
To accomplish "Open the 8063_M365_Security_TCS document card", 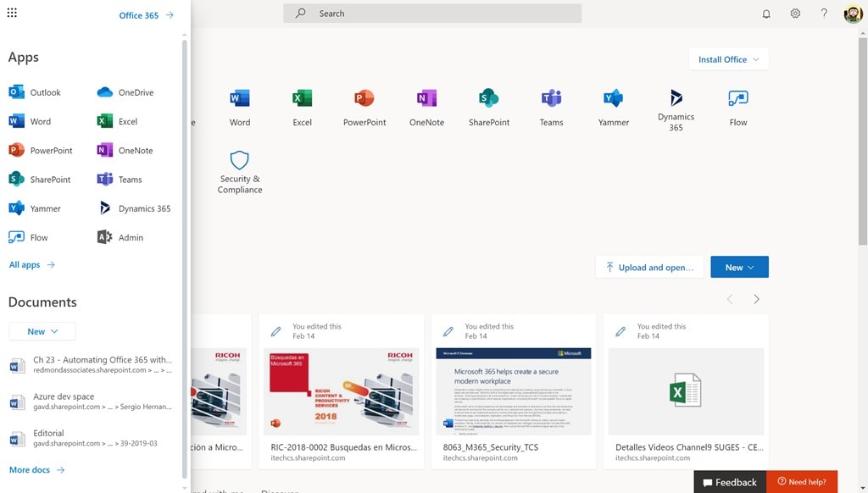I will pos(513,391).
